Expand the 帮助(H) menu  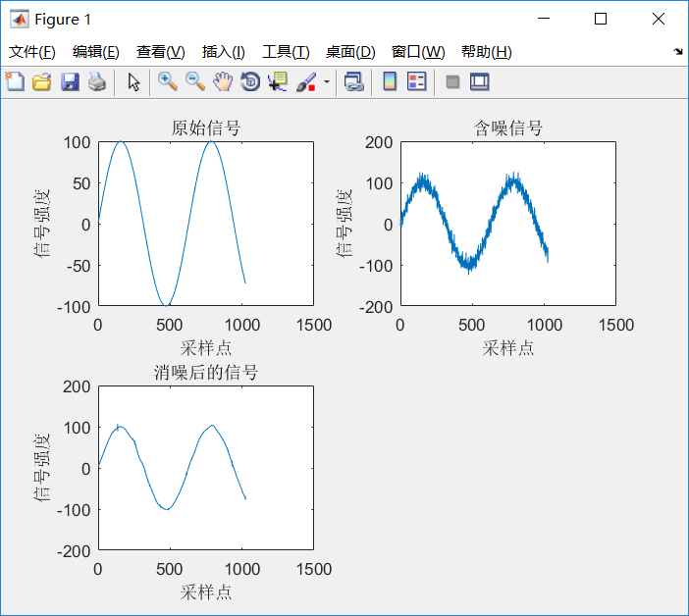click(x=487, y=52)
